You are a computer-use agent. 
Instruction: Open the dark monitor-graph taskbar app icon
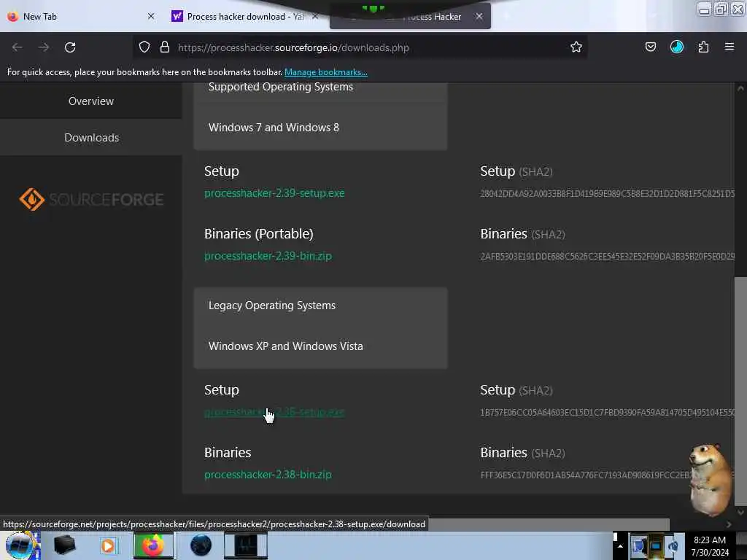(246, 545)
